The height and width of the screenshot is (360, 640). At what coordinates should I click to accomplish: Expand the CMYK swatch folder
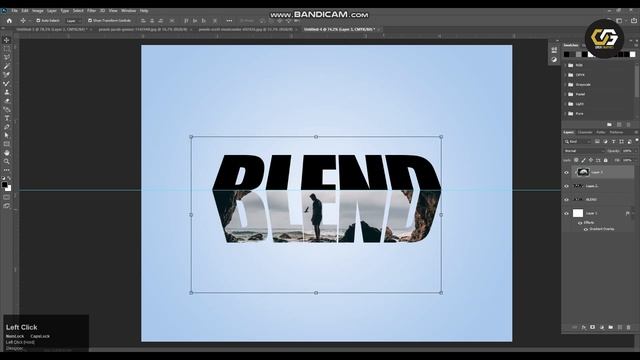(565, 75)
